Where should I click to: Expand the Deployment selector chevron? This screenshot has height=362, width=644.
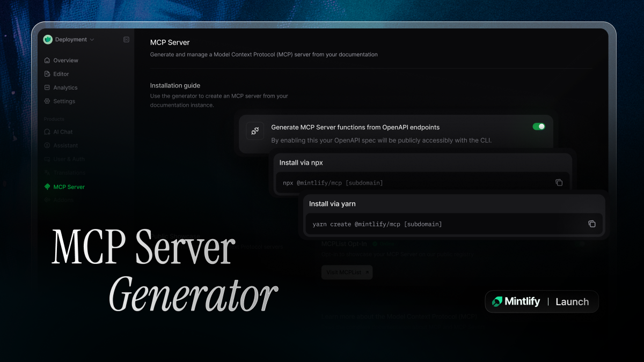92,39
